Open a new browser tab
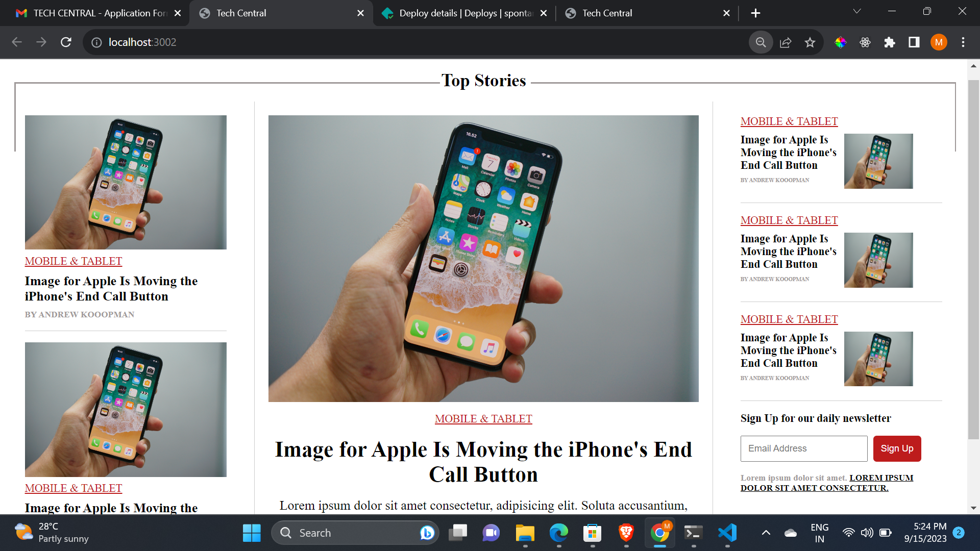980x551 pixels. [756, 13]
